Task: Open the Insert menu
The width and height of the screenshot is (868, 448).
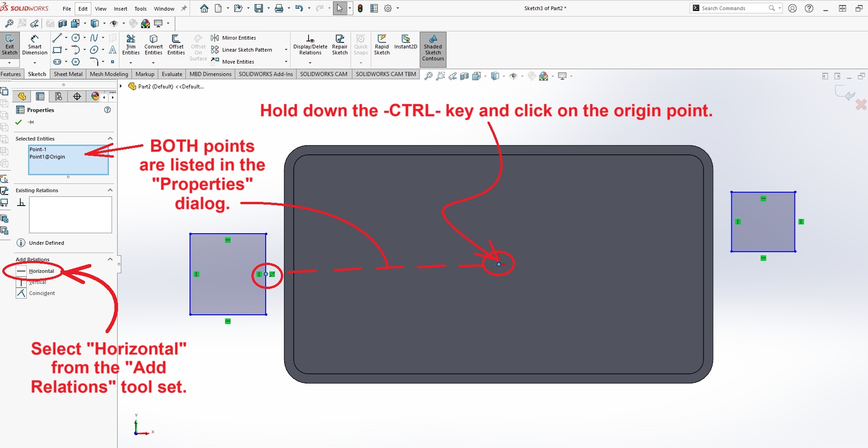Action: point(120,9)
